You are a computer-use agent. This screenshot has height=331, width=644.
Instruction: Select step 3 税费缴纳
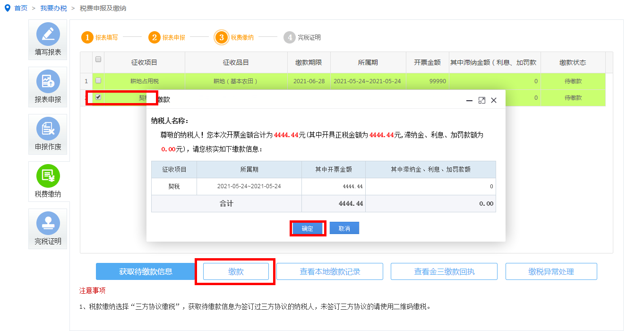coord(234,37)
